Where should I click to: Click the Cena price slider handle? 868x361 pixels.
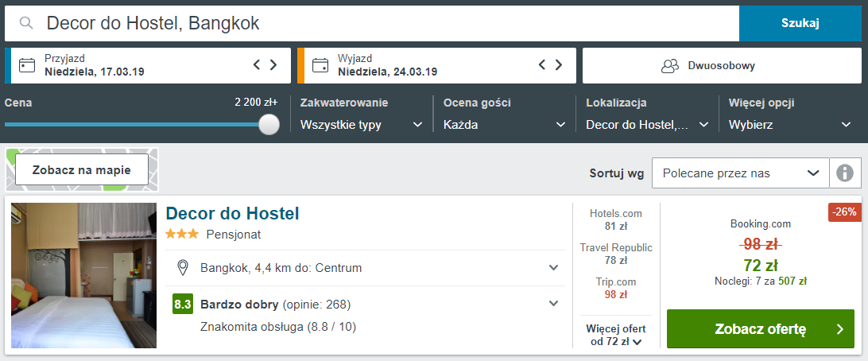[x=269, y=124]
